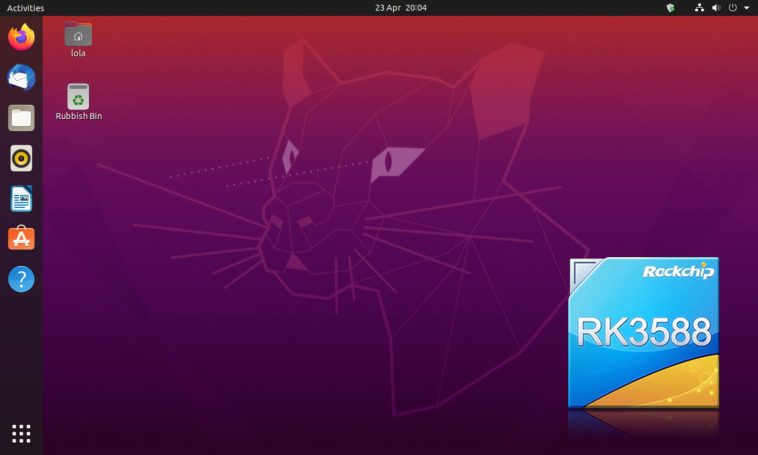
Task: Open the Help icon in the dock
Action: [21, 279]
